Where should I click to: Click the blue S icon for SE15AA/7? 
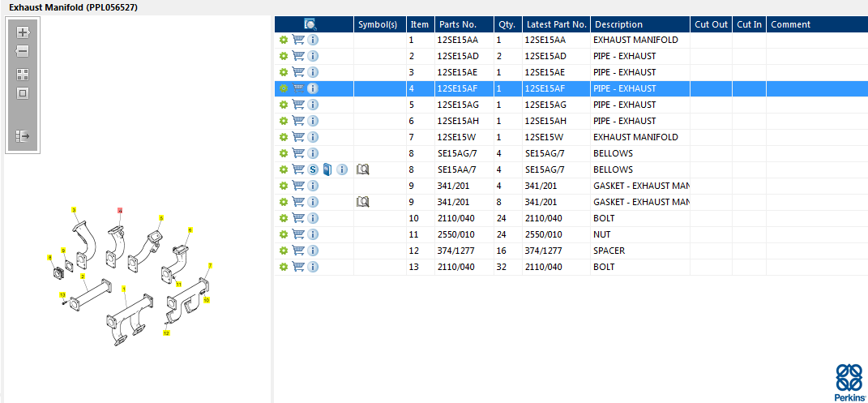(x=313, y=169)
